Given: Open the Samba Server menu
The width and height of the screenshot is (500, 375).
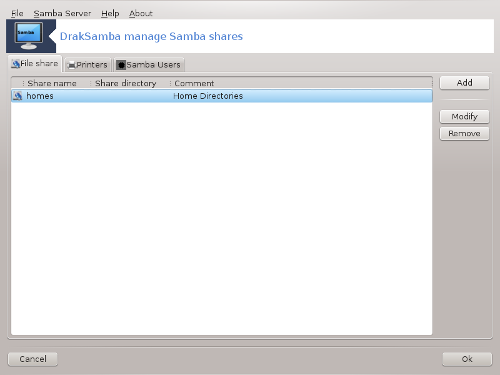Looking at the screenshot, I should 62,13.
